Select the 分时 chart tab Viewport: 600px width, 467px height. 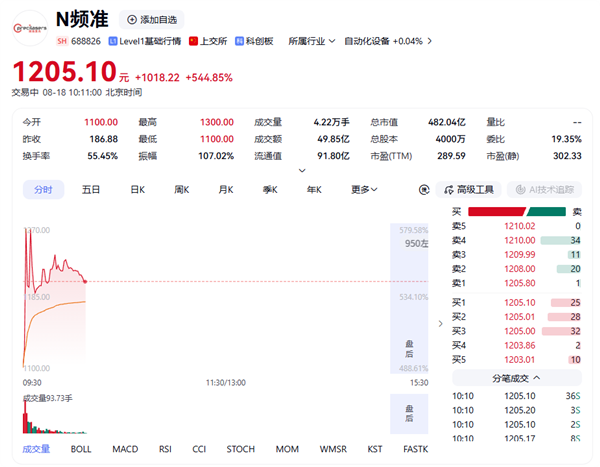[x=43, y=189]
